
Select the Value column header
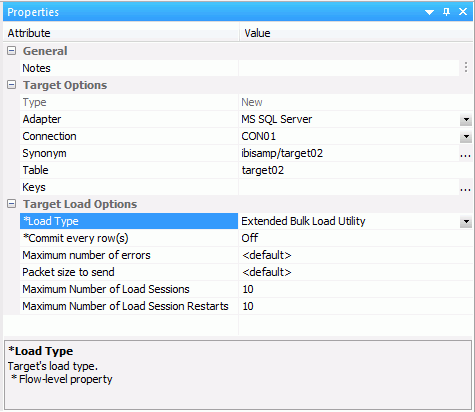pyautogui.click(x=356, y=33)
